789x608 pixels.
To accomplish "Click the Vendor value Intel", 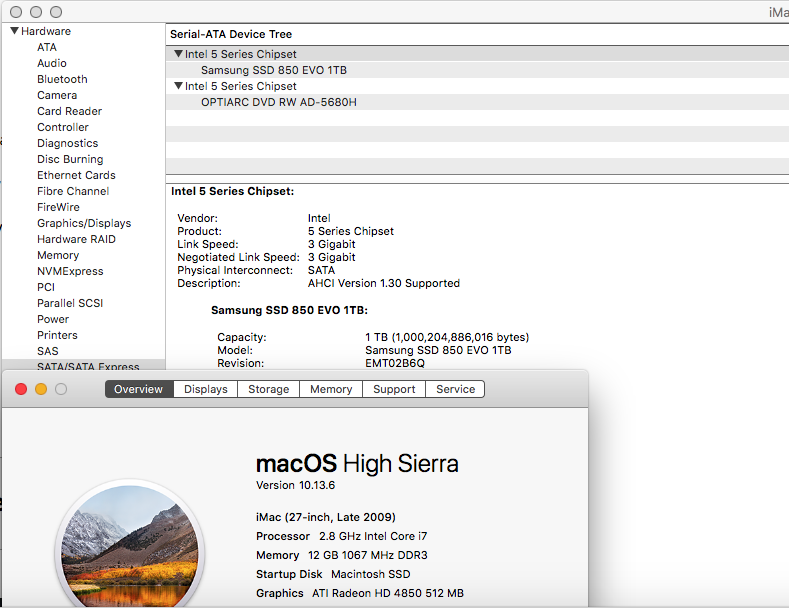I will [319, 218].
